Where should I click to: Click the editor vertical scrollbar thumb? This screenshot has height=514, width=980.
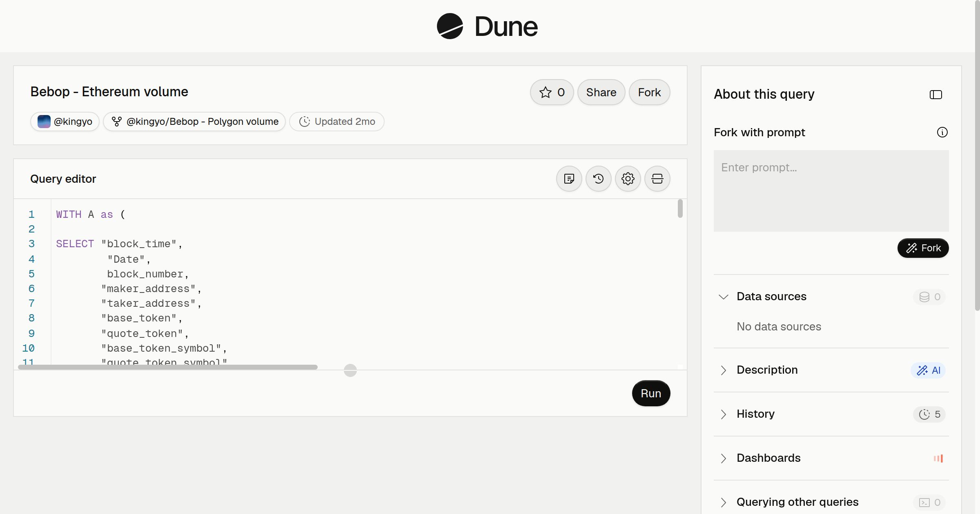pyautogui.click(x=680, y=208)
